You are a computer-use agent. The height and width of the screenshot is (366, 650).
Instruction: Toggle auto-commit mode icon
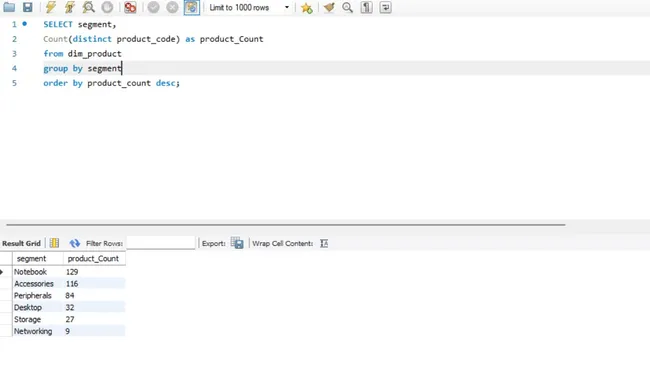(192, 7)
